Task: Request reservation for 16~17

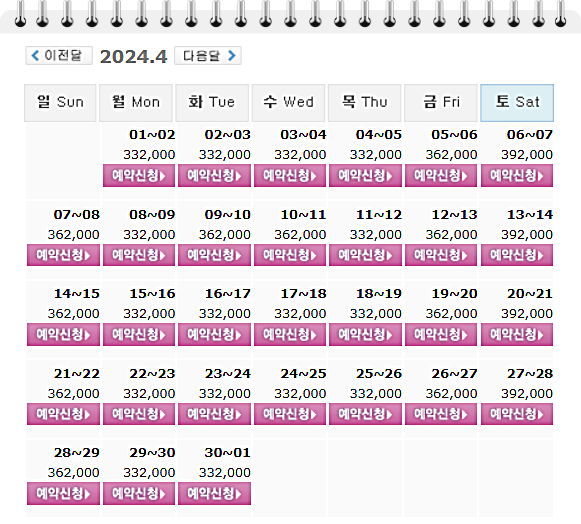Action: coord(214,335)
